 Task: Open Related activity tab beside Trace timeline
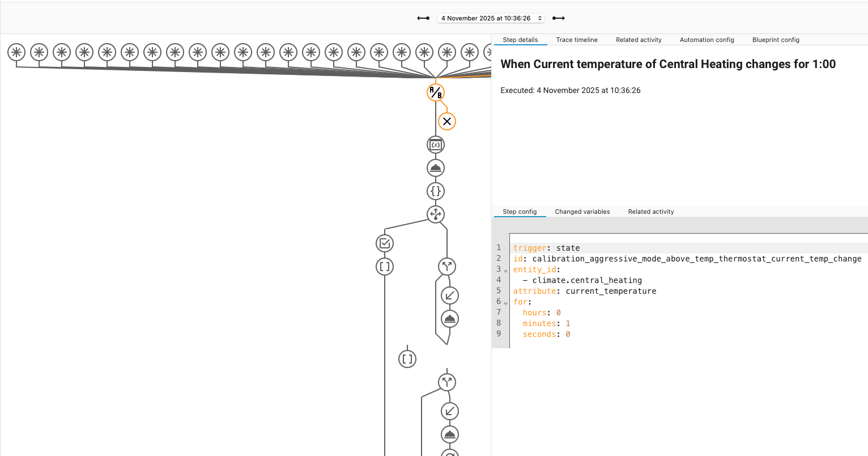click(x=639, y=40)
